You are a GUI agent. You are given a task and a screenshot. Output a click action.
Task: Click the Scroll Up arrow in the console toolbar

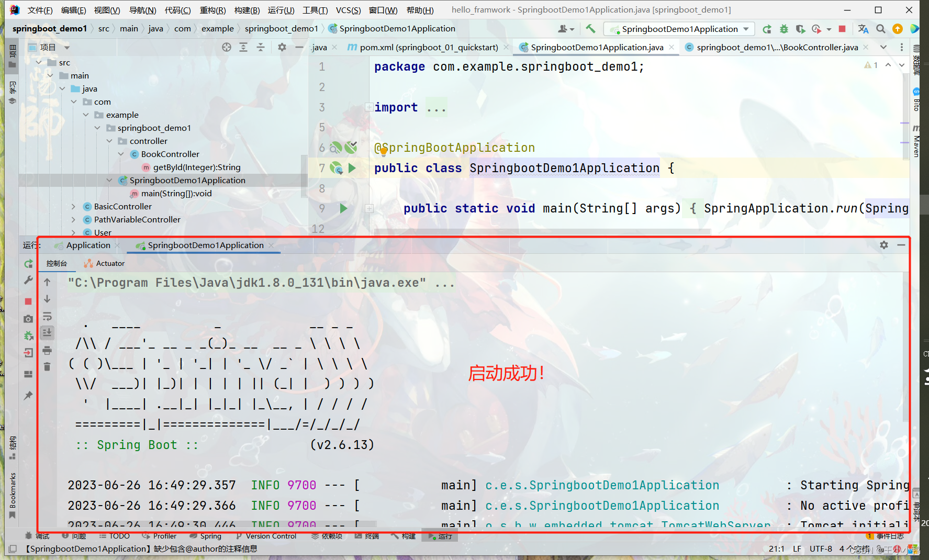click(x=47, y=282)
